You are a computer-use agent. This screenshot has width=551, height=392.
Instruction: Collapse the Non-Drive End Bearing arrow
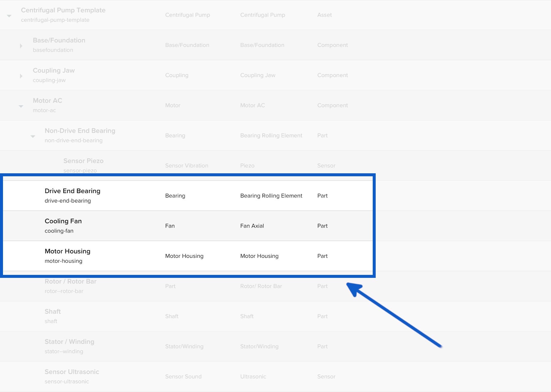[x=33, y=136]
